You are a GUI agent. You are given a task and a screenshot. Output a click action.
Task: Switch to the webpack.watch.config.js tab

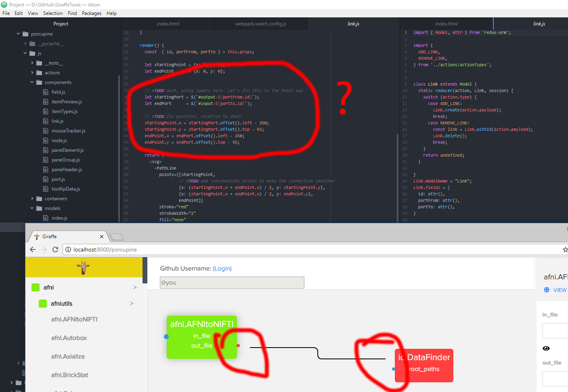(x=260, y=23)
